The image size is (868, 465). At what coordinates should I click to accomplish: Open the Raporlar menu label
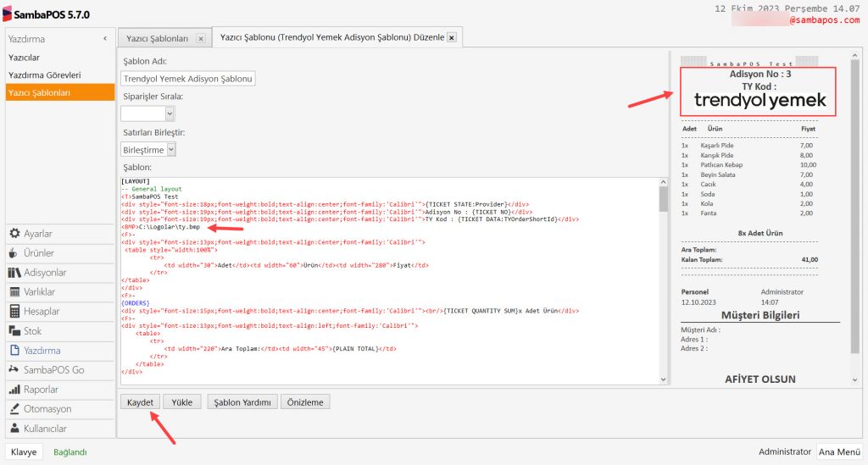point(41,390)
